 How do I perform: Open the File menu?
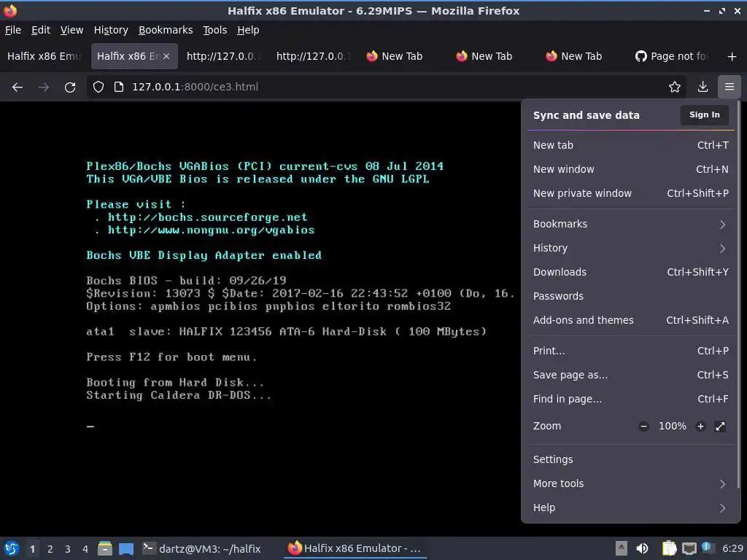pos(13,30)
